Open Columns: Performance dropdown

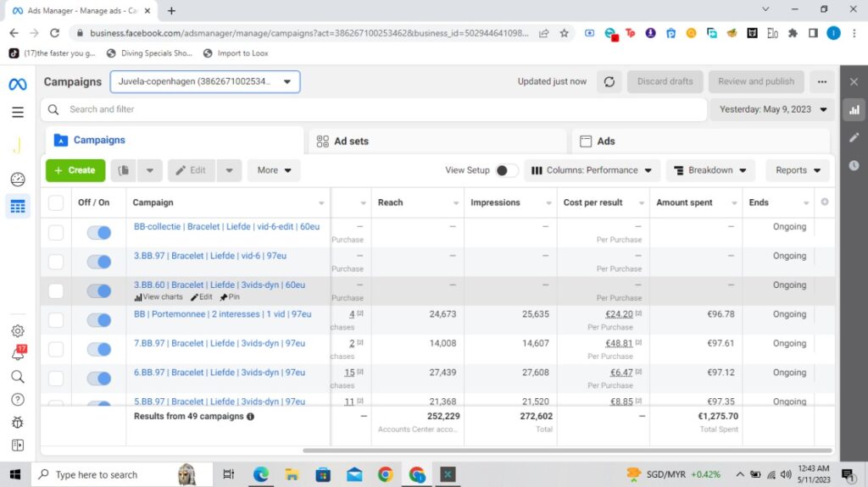coord(592,170)
